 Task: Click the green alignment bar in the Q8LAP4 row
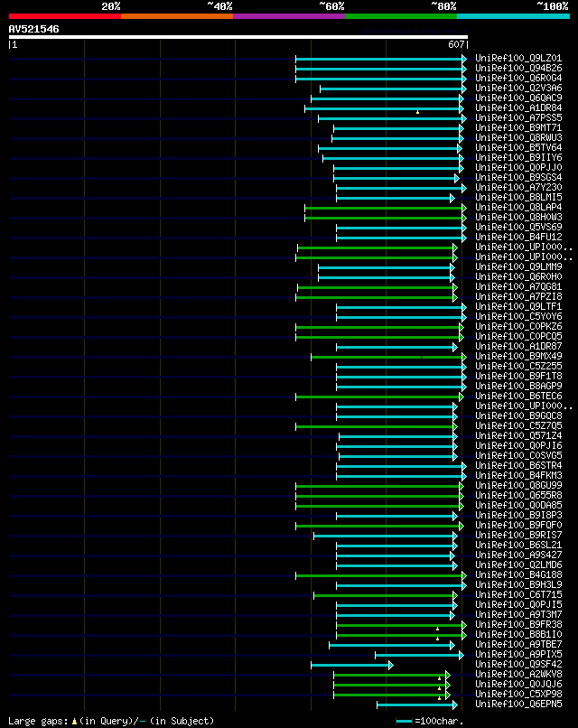point(384,208)
